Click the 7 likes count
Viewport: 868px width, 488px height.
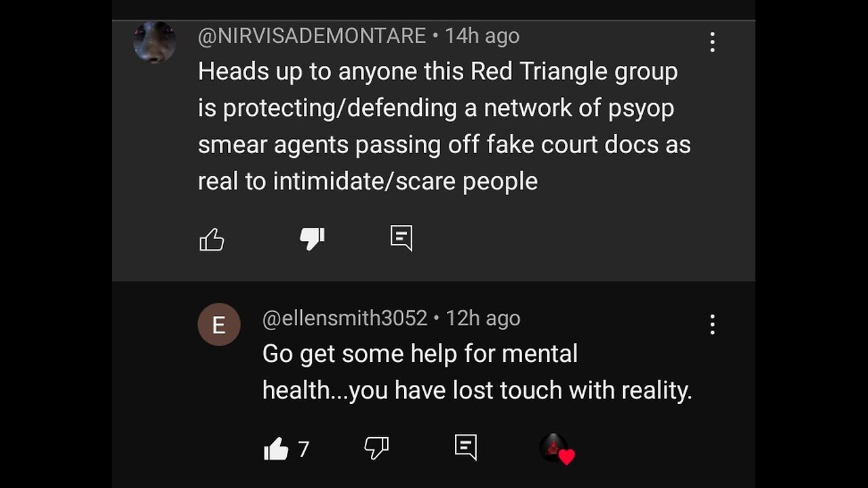pos(304,449)
